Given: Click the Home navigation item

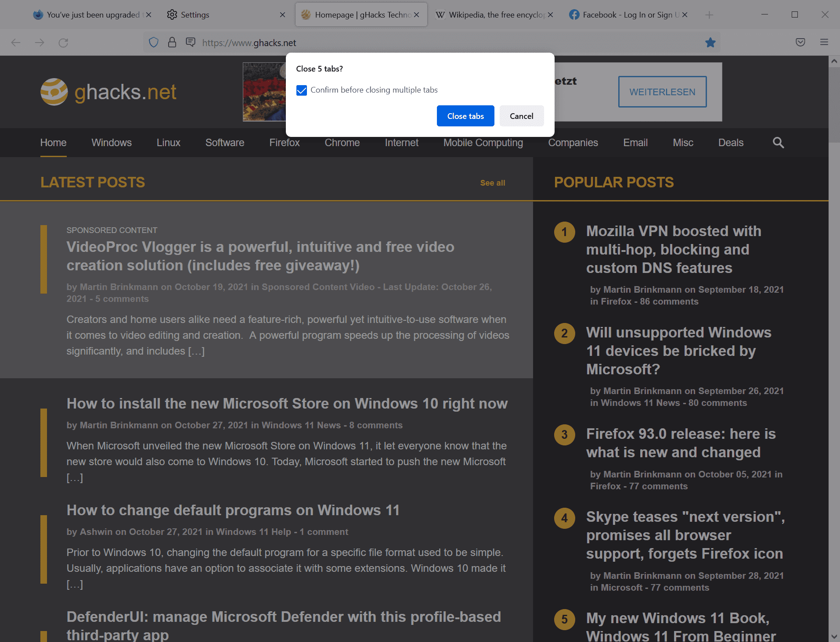Looking at the screenshot, I should [x=53, y=143].
